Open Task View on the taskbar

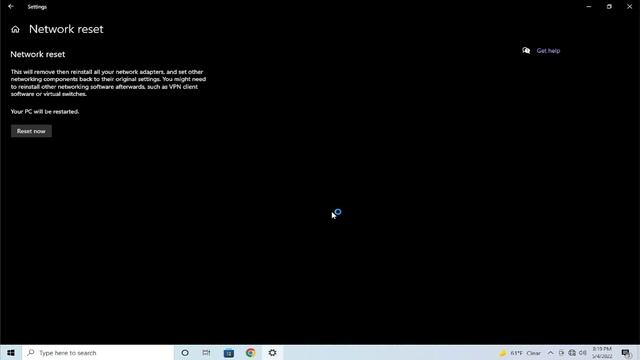[207, 353]
